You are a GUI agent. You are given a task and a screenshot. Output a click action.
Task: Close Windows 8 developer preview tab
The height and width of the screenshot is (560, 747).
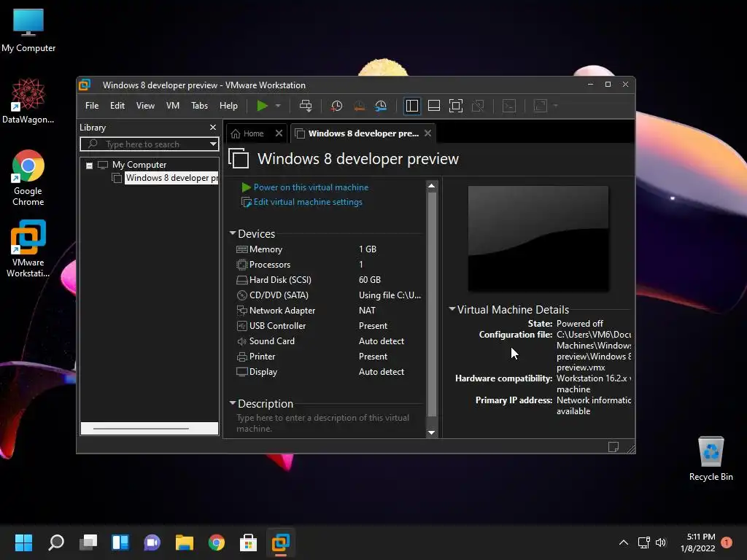pos(427,133)
